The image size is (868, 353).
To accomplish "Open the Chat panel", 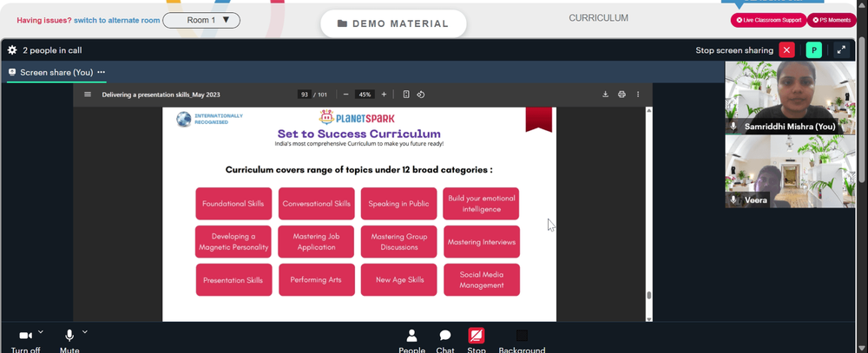I will pyautogui.click(x=445, y=341).
